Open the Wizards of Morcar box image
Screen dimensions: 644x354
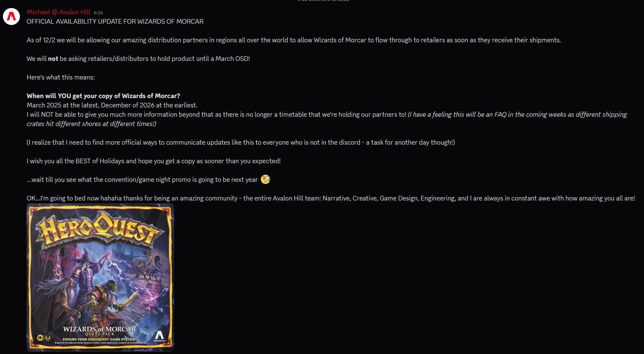(100, 277)
